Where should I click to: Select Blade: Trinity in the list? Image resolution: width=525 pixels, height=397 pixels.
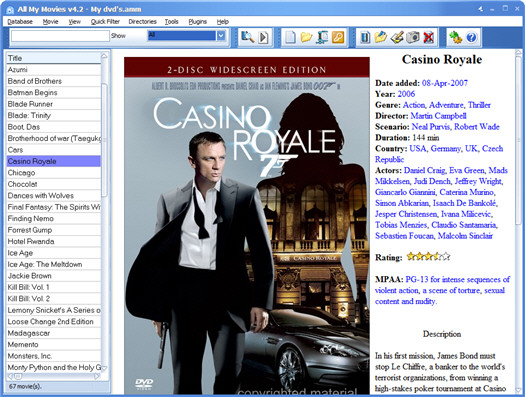[54, 115]
